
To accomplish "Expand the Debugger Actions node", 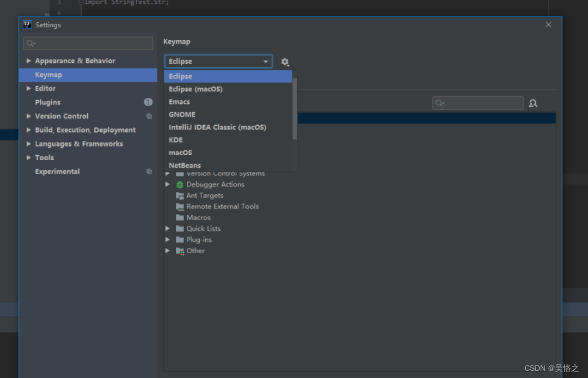I will 168,185.
